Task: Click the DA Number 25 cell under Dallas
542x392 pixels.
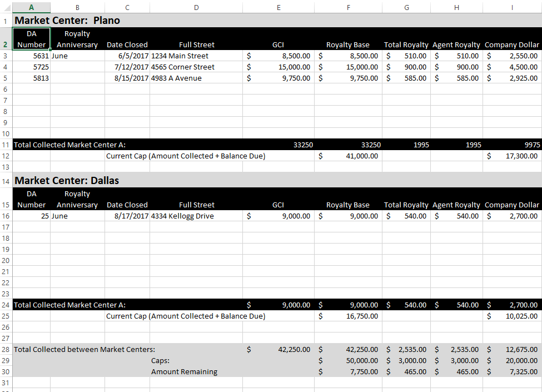Action: pyautogui.click(x=31, y=216)
